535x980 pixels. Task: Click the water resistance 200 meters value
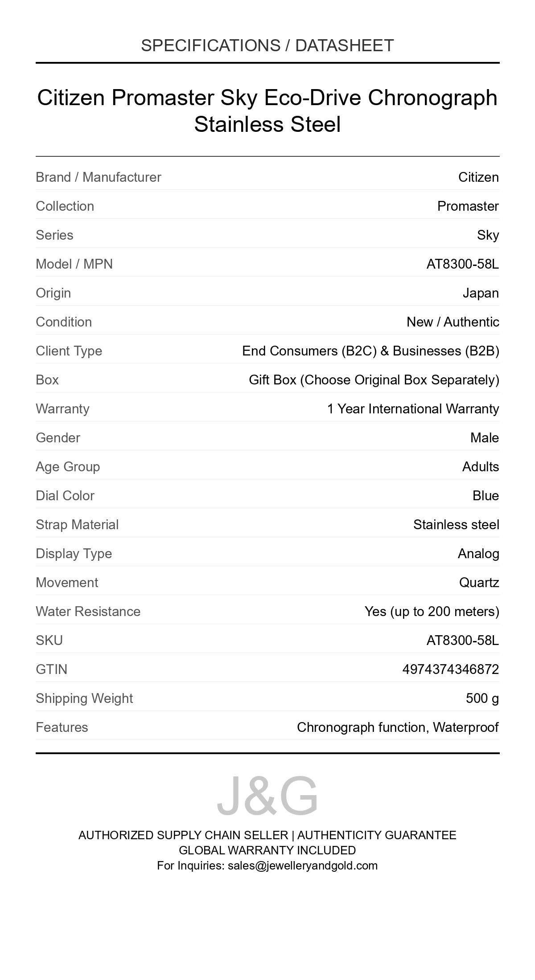(x=432, y=612)
